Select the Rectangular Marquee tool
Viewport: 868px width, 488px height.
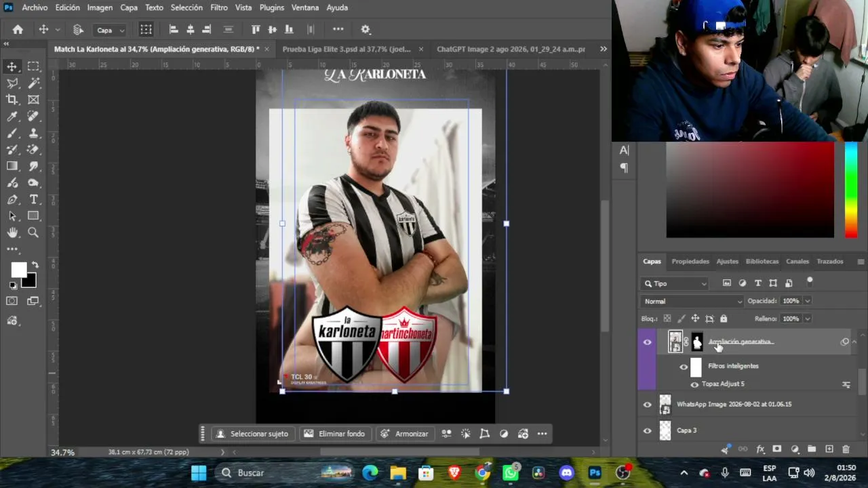pos(33,66)
